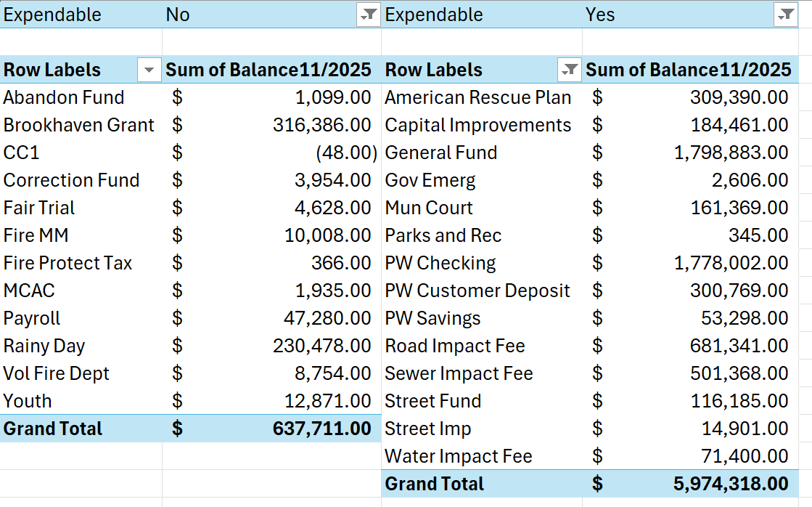Click the Road Impact Fee row label
The image size is (812, 507).
[x=455, y=346]
